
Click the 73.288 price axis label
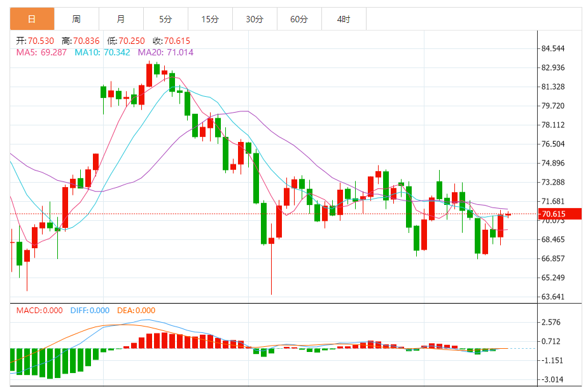click(x=553, y=182)
